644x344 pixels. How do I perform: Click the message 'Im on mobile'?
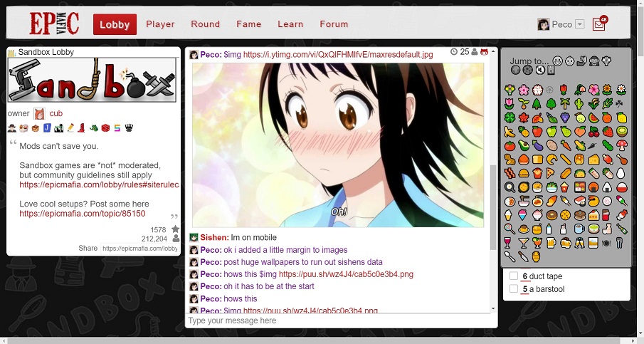point(253,238)
